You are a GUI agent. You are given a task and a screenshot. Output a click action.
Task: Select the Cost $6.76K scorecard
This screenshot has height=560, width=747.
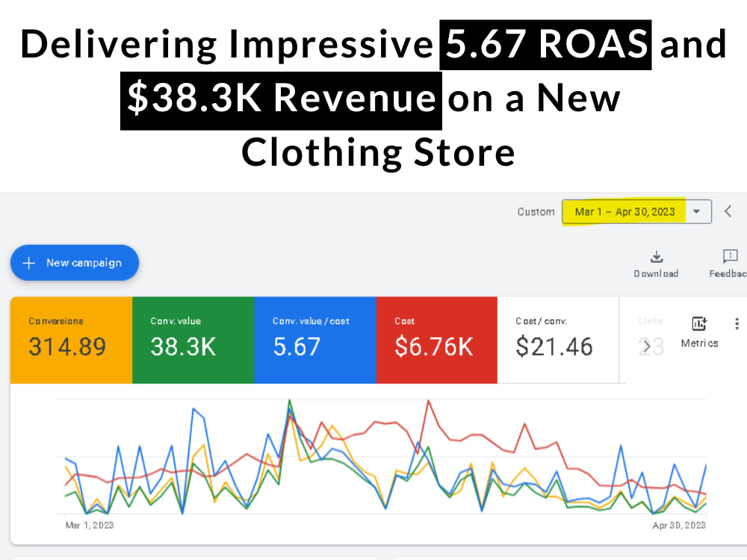click(x=437, y=340)
